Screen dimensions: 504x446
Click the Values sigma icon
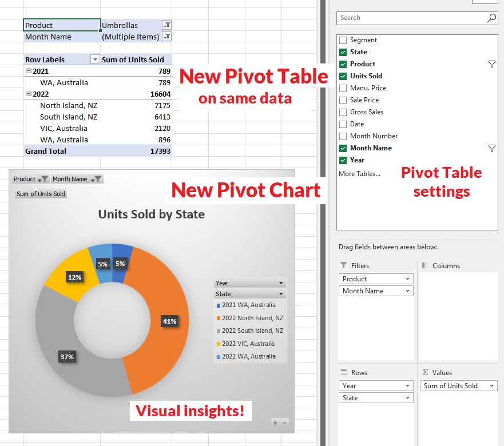pyautogui.click(x=425, y=372)
